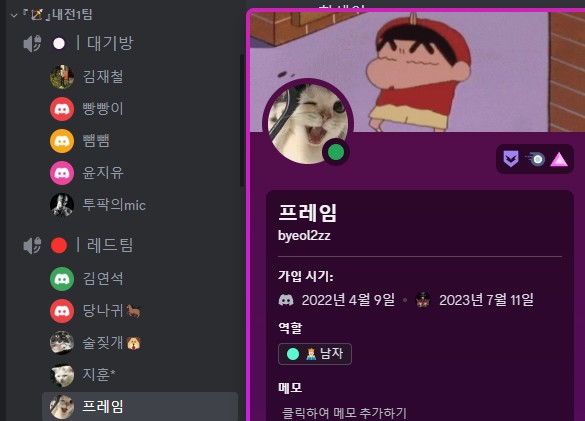Click 김재철's avatar in voice list

(x=62, y=77)
